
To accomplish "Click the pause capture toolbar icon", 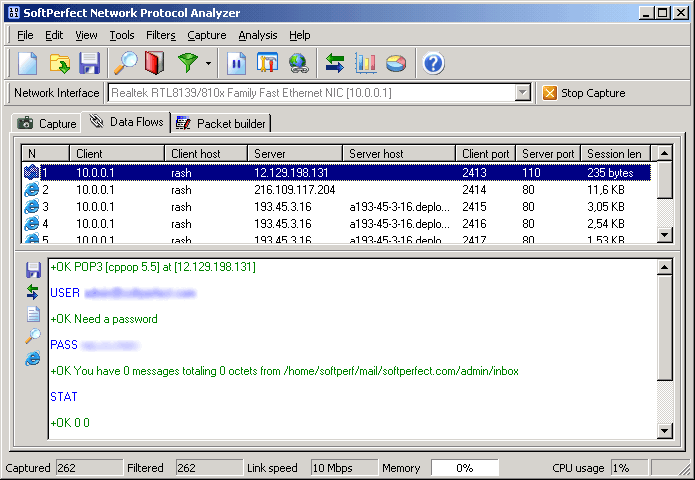I will click(237, 64).
